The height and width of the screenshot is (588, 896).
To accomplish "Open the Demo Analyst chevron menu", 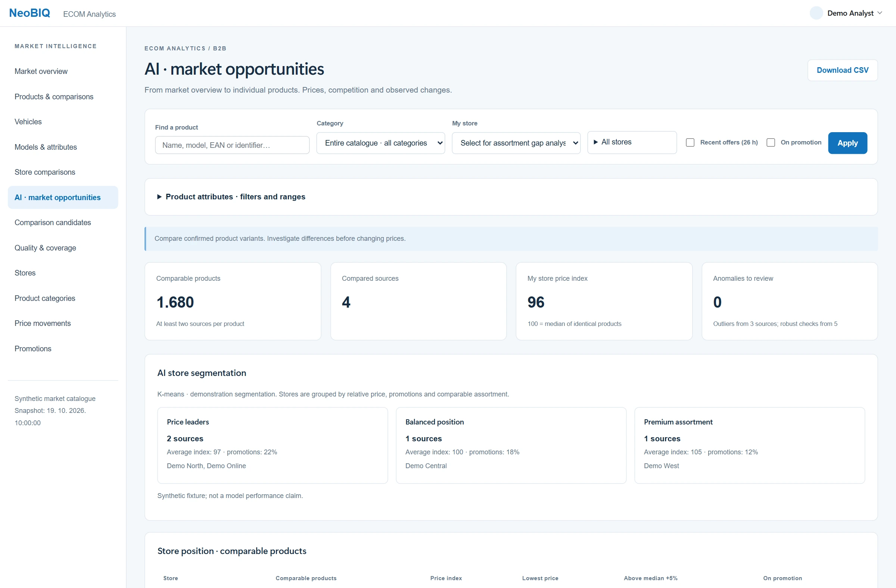I will click(880, 13).
